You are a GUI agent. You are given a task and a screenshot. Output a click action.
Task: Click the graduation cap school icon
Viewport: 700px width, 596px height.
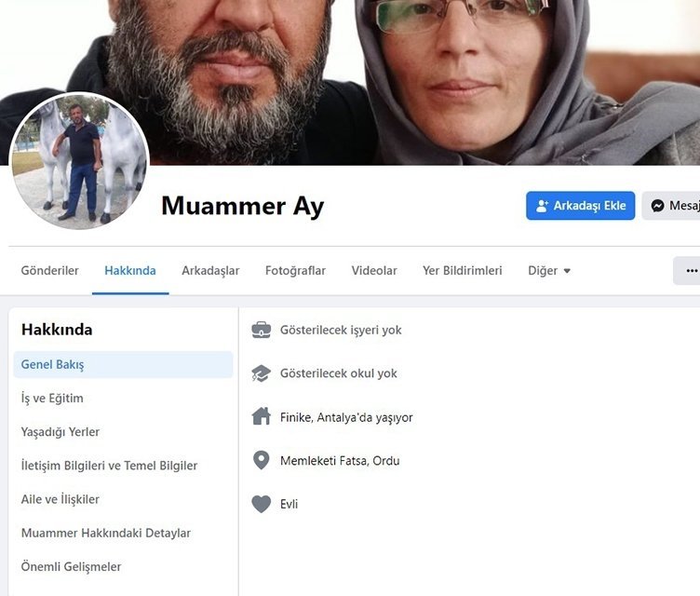point(262,373)
